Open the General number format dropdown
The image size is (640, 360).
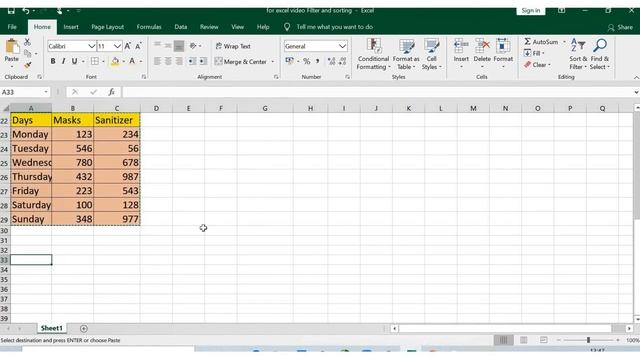[x=342, y=46]
